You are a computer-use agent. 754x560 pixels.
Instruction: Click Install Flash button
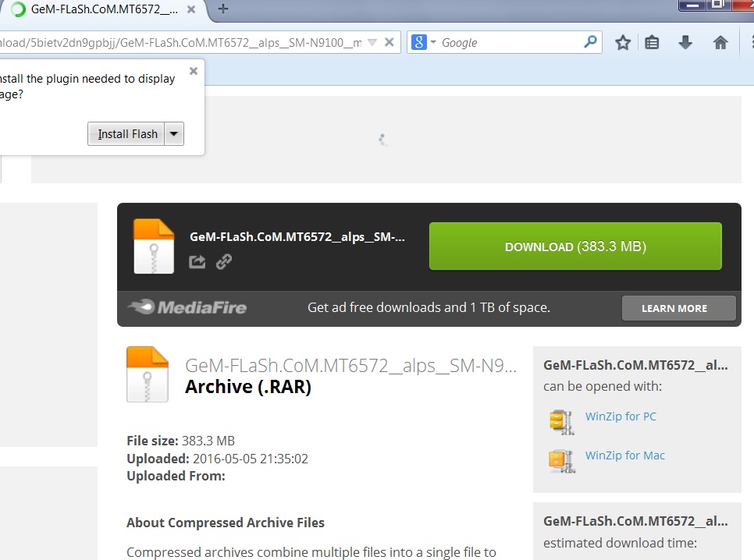[x=126, y=133]
